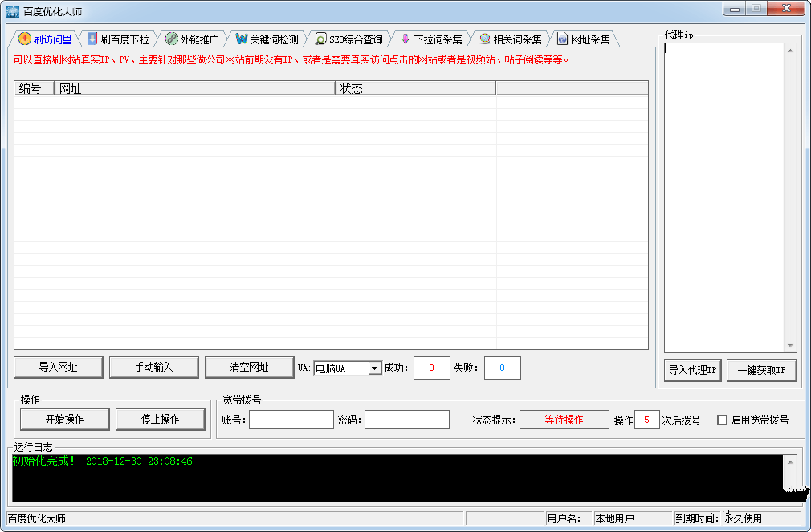Image resolution: width=811 pixels, height=532 pixels.
Task: Click the 到期时间: status bar label
Action: [x=697, y=518]
